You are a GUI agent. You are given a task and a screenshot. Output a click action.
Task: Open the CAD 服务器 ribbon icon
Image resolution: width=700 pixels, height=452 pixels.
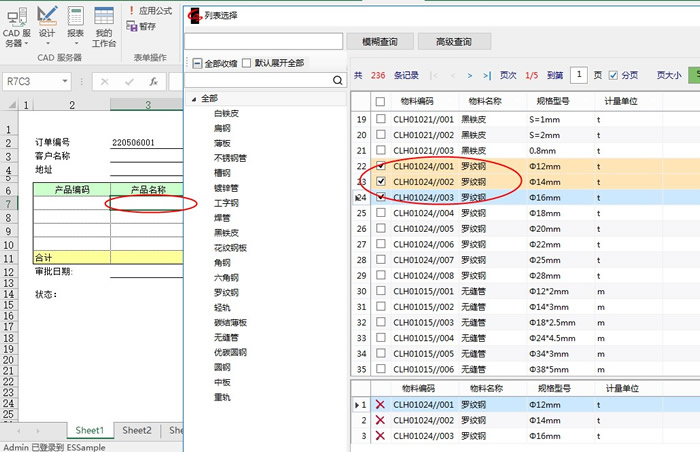click(x=16, y=24)
